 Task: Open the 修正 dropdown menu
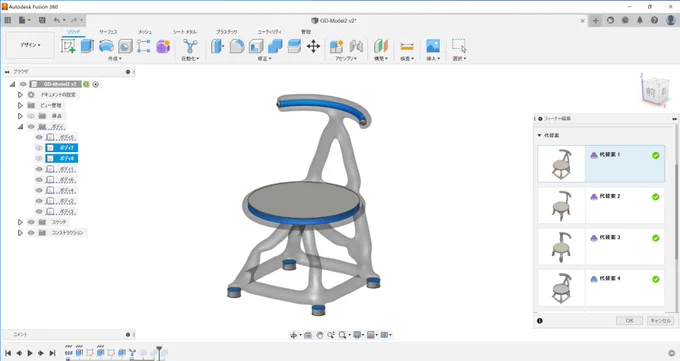265,59
